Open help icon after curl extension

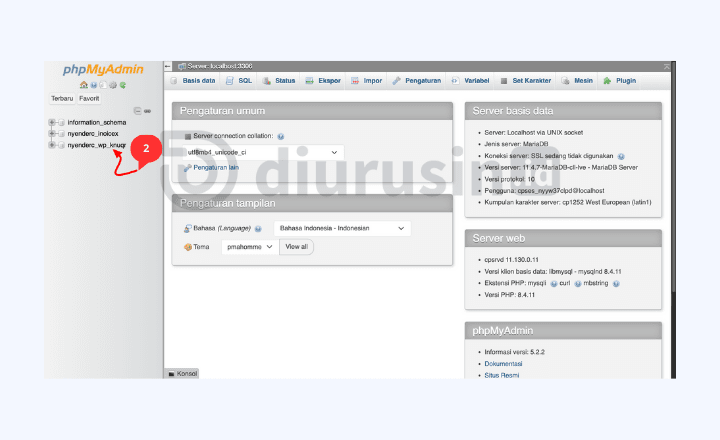click(x=578, y=284)
